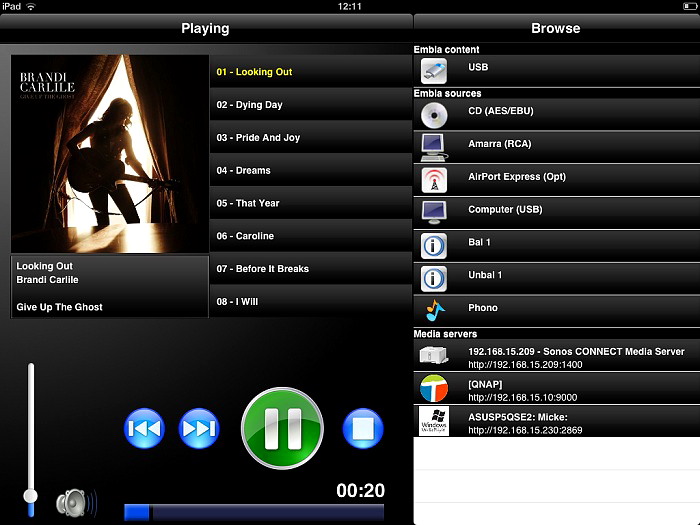Tap the Sonos CONNECT device icon
This screenshot has height=525, width=700.
coord(433,355)
